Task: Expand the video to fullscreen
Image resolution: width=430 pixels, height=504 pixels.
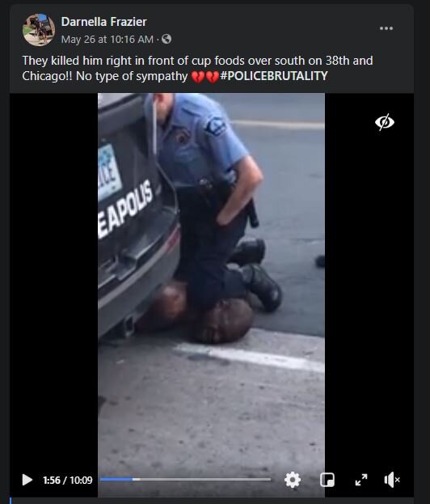Action: [361, 480]
